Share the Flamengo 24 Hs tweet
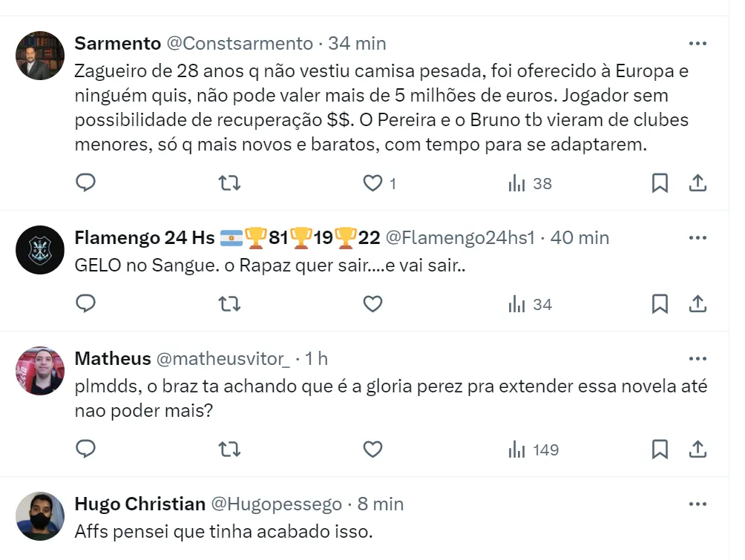Image resolution: width=745 pixels, height=560 pixels. [698, 303]
